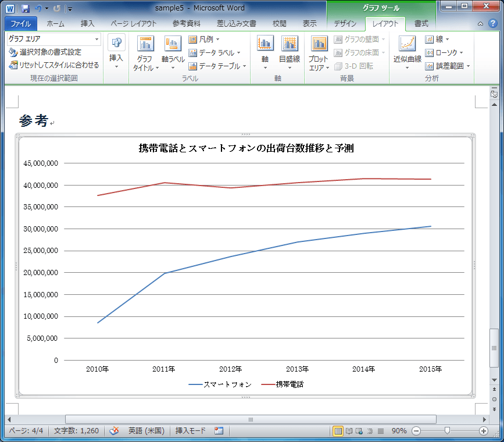Adjust the zoom slider handle
This screenshot has height=442, width=504.
pos(447,431)
